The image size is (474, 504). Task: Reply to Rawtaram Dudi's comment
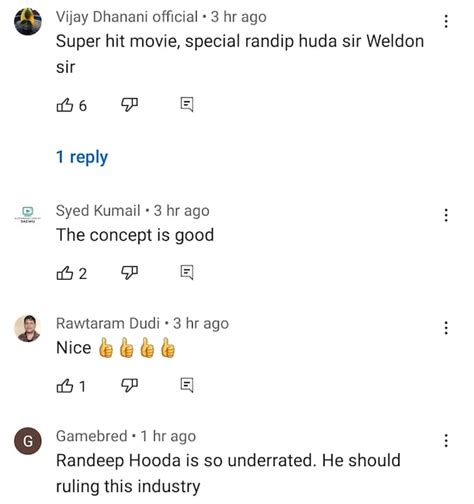[187, 385]
